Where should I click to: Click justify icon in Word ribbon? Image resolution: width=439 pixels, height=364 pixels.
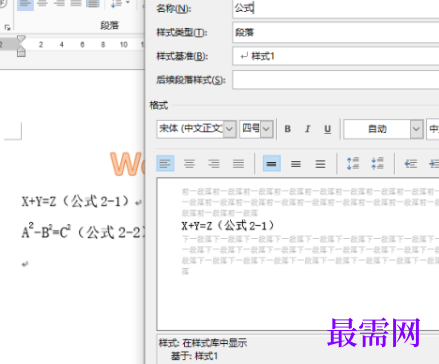(x=76, y=4)
